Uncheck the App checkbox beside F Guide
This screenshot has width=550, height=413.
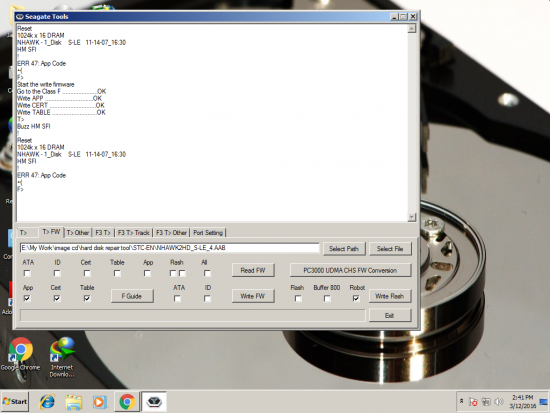[27, 298]
